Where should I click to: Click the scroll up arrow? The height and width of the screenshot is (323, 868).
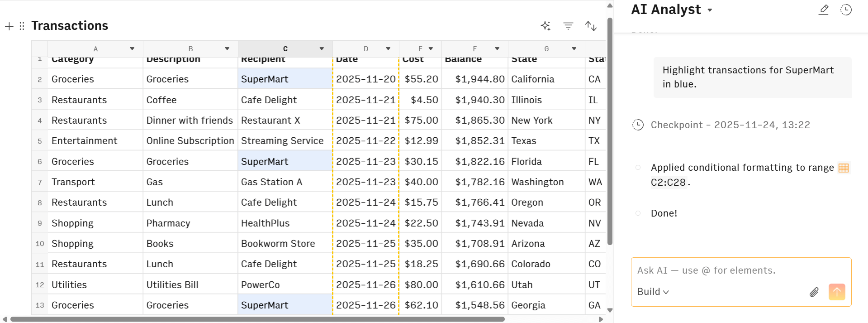(610, 5)
